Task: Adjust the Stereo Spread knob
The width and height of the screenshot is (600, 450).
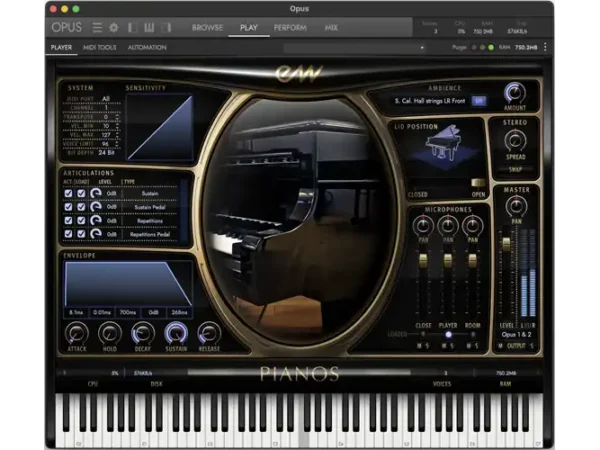Action: point(515,141)
